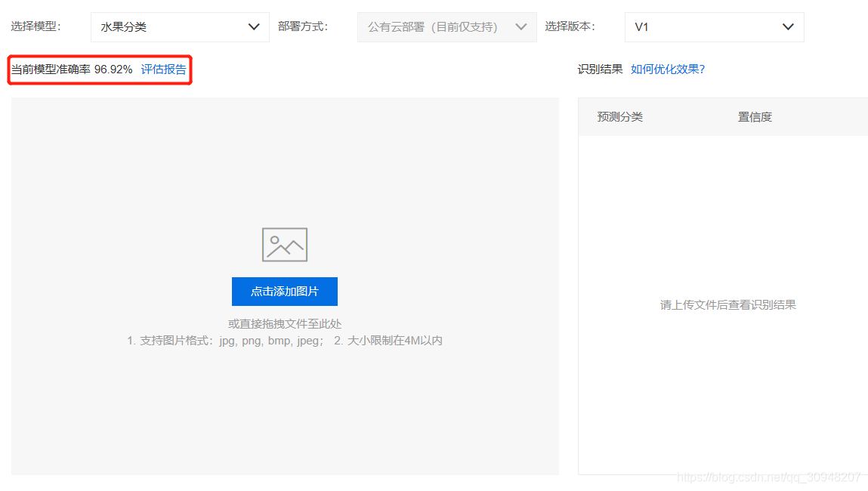Screen dimensions: 868x491
Task: Click the 点击添加图片 upload button
Action: coord(284,292)
